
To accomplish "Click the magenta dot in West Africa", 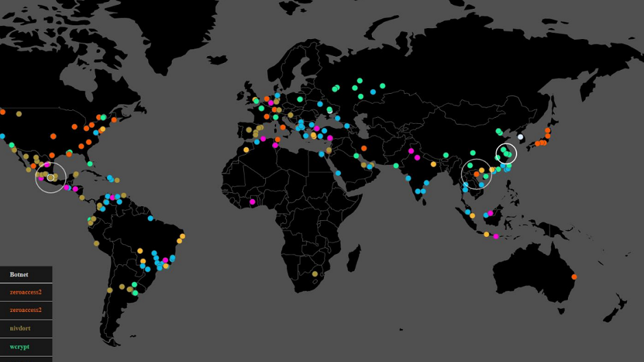I will pos(253,201).
